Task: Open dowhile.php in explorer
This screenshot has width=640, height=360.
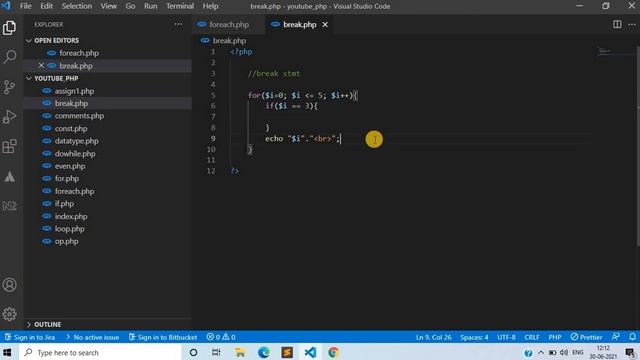Action: tap(108, 153)
